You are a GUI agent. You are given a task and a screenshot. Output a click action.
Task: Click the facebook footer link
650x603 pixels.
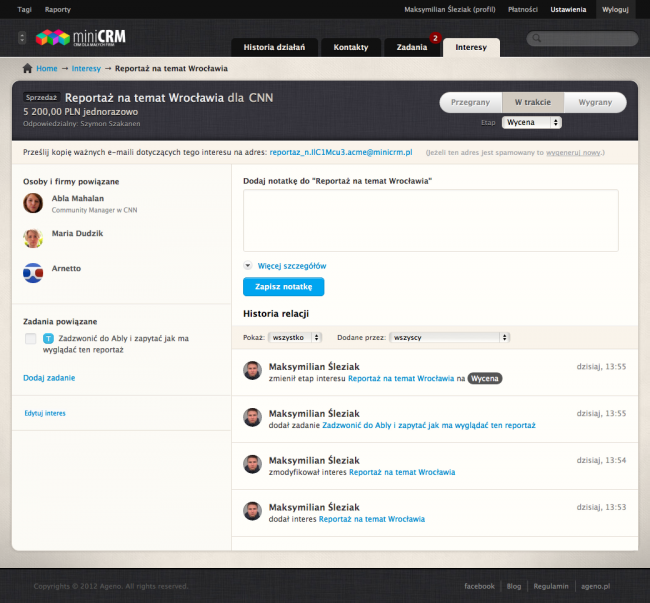(479, 586)
